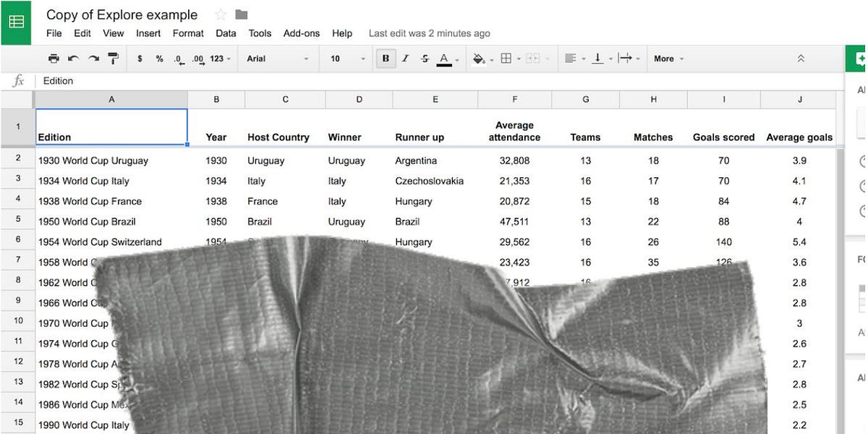Click the formula bar containing 'Edition'
Screen dimensions: 868x434
(x=441, y=81)
